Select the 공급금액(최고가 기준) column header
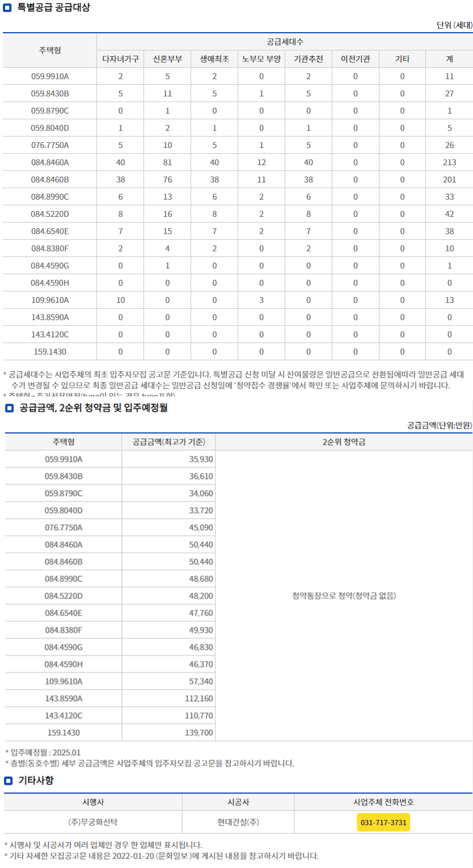 pyautogui.click(x=169, y=442)
